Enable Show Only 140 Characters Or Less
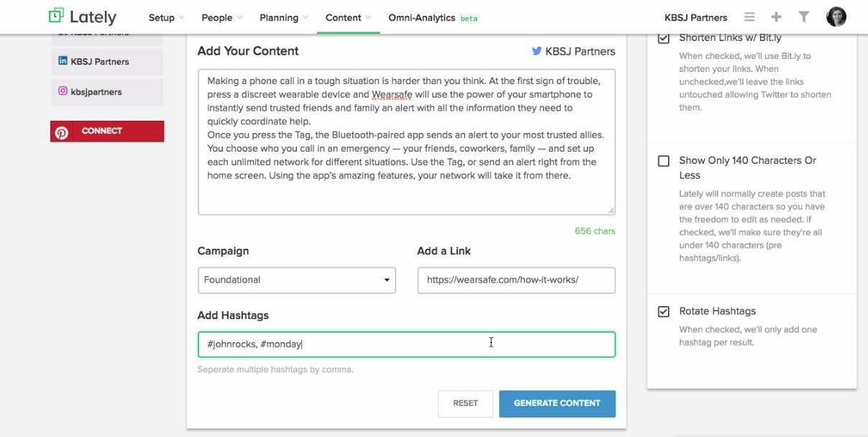868x437 pixels. [x=664, y=161]
